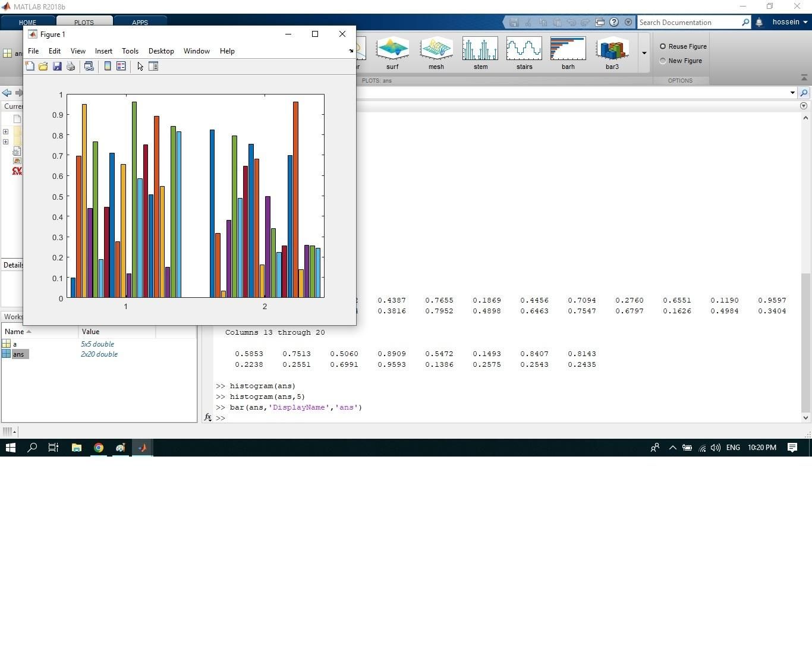Open the Tools menu in Figure 1
This screenshot has width=812, height=667.
click(x=130, y=51)
